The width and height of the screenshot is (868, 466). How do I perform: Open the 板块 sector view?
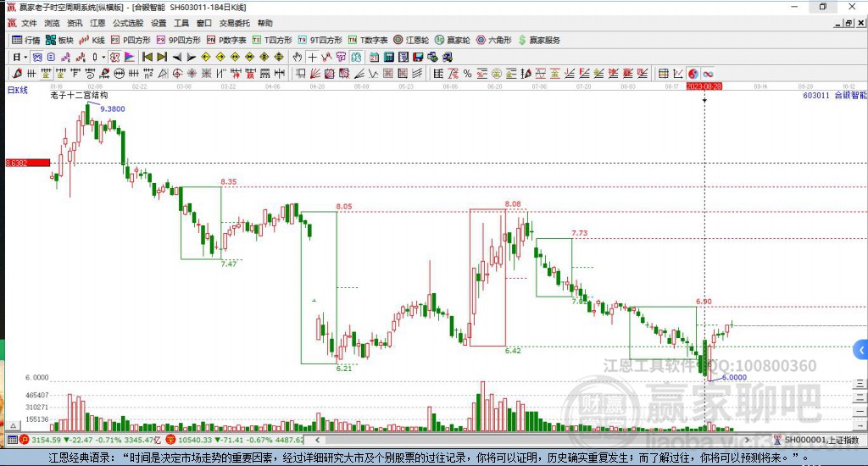[60, 40]
